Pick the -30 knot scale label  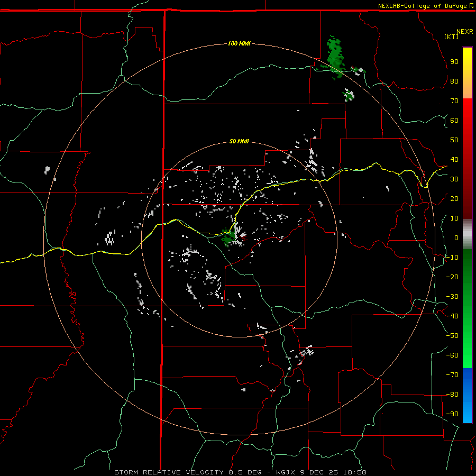point(452,297)
